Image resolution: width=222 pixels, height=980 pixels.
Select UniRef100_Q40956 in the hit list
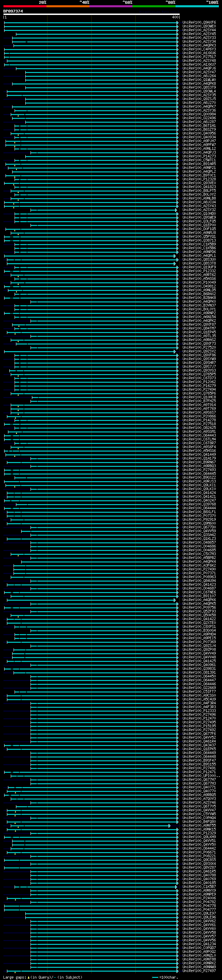point(199,133)
